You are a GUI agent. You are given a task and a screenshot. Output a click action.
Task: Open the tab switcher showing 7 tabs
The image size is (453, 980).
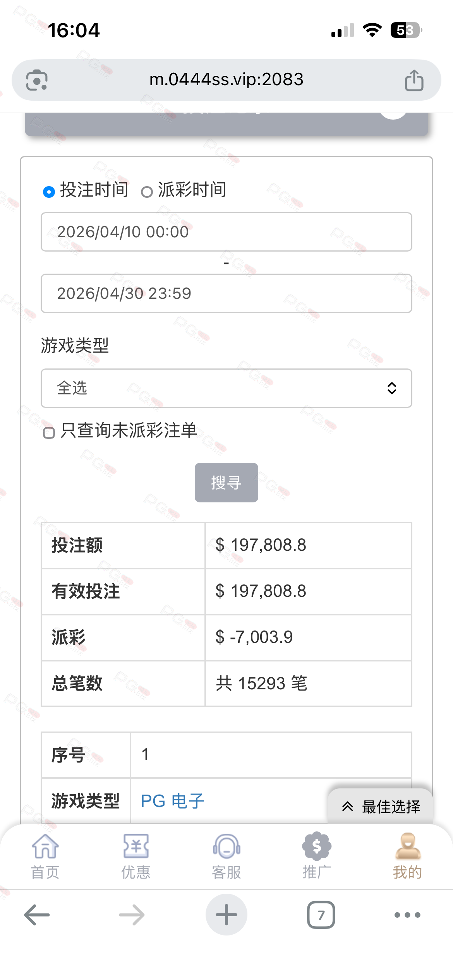(321, 915)
